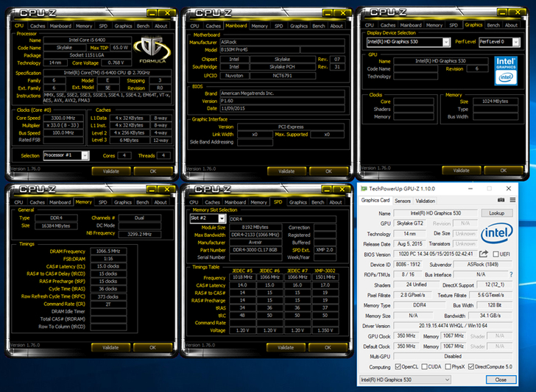
Task: Click the Bus Interface question mark icon
Action: coord(511,274)
